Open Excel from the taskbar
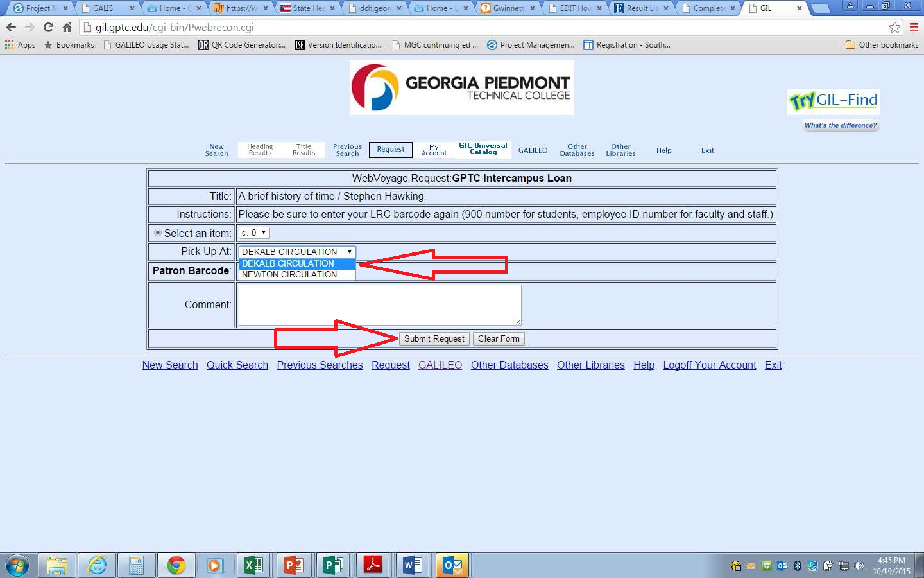The image size is (924, 578). pyautogui.click(x=254, y=566)
